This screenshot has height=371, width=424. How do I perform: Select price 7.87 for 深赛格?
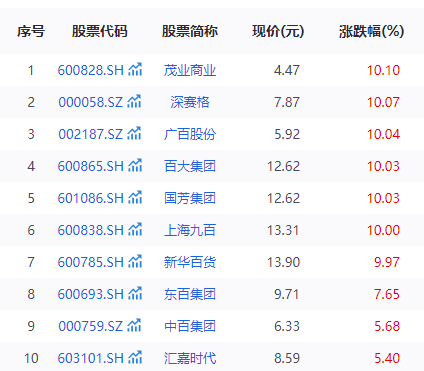(x=287, y=102)
